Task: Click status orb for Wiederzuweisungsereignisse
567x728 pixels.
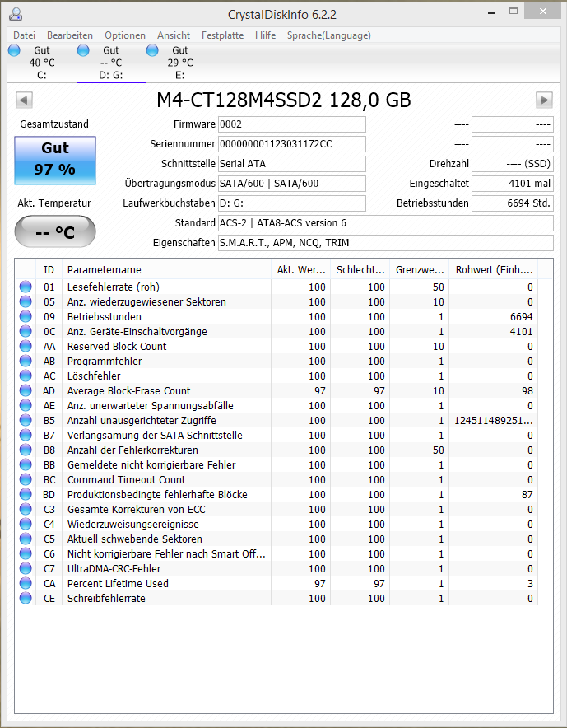Action: click(x=26, y=525)
